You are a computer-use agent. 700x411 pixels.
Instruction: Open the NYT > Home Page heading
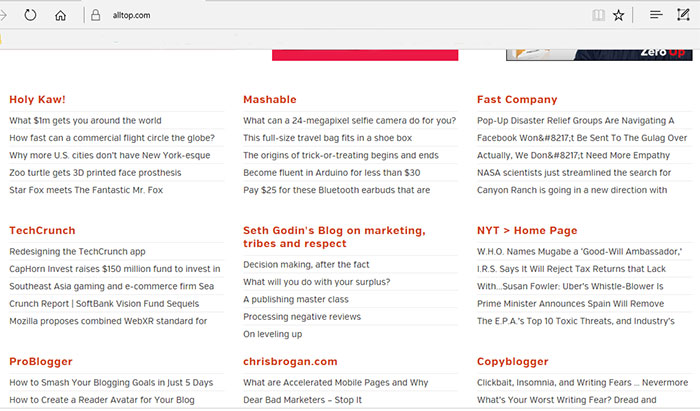527,231
